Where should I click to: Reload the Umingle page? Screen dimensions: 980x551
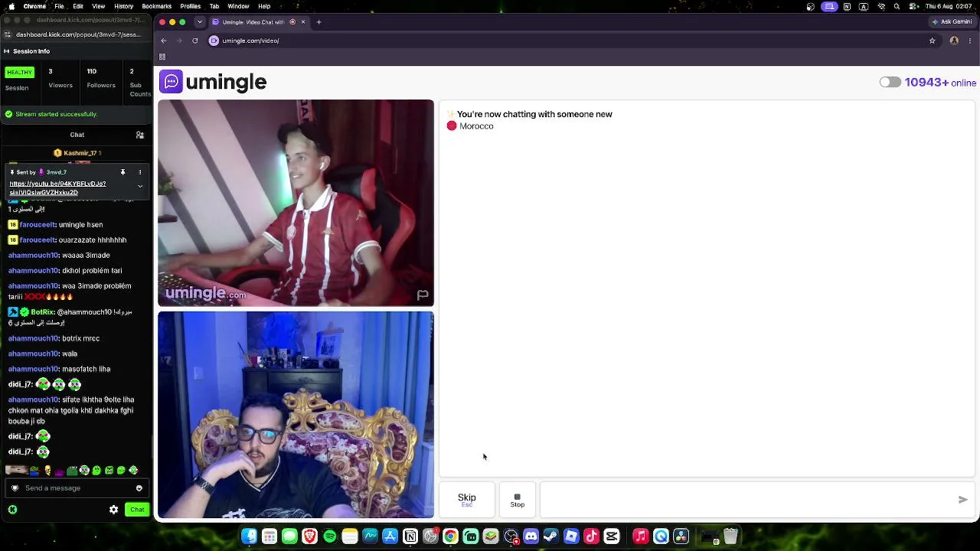coord(195,41)
